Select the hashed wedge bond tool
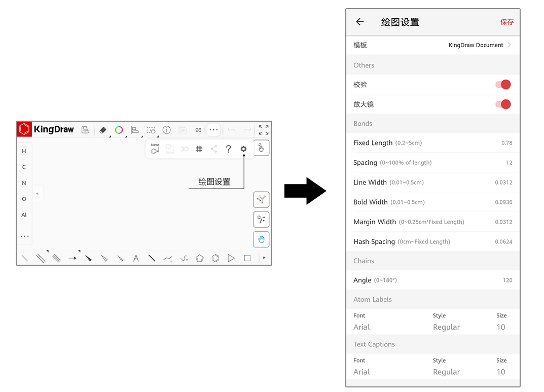This screenshot has height=392, width=544. pyautogui.click(x=120, y=258)
